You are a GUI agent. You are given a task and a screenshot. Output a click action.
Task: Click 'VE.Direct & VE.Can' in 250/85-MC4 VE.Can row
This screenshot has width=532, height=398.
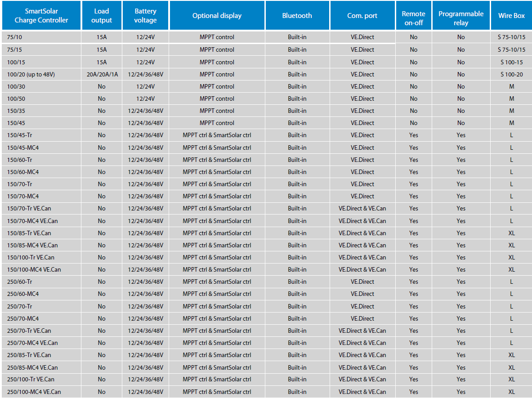pos(362,367)
